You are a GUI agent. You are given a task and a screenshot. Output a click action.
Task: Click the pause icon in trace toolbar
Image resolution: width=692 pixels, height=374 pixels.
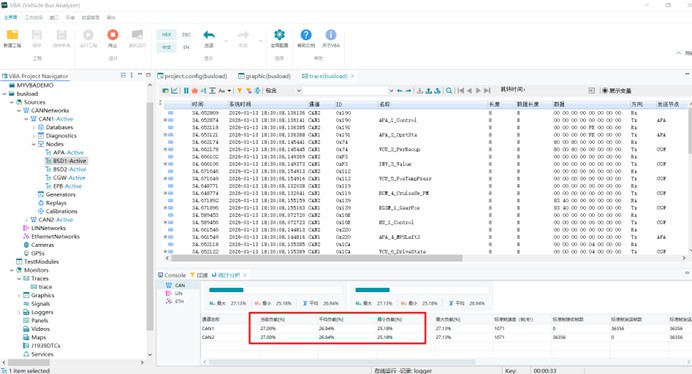tap(186, 91)
